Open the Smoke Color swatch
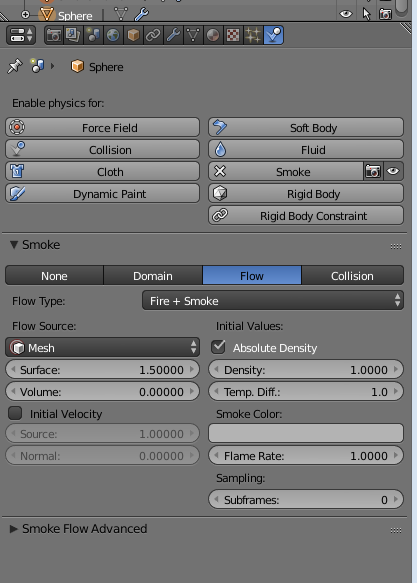 point(306,433)
